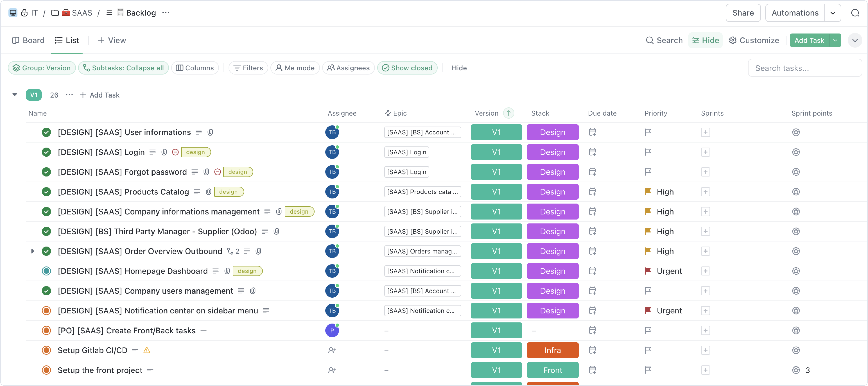Screen dimensions: 868x386
Task: Open Group: Version grouping options
Action: coord(42,68)
